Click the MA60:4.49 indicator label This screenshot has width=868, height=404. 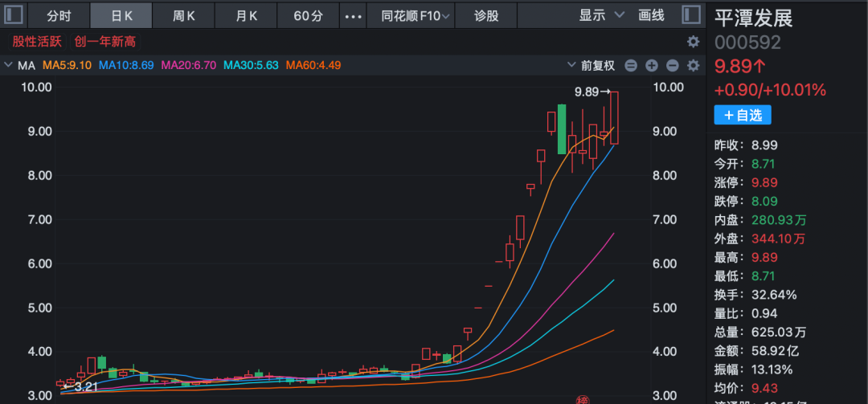pos(313,66)
